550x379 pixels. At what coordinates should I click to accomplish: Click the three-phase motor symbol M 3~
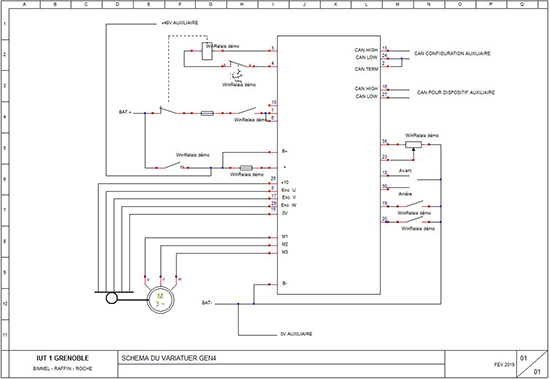point(160,300)
